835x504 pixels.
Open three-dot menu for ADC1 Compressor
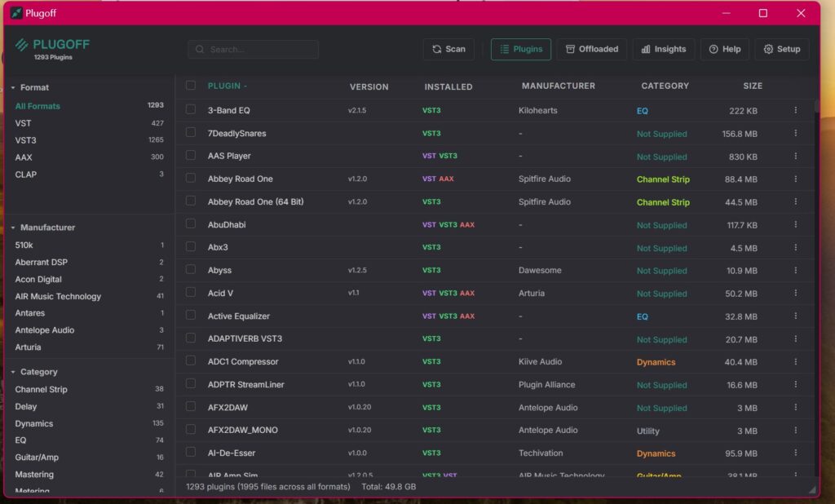tap(796, 361)
